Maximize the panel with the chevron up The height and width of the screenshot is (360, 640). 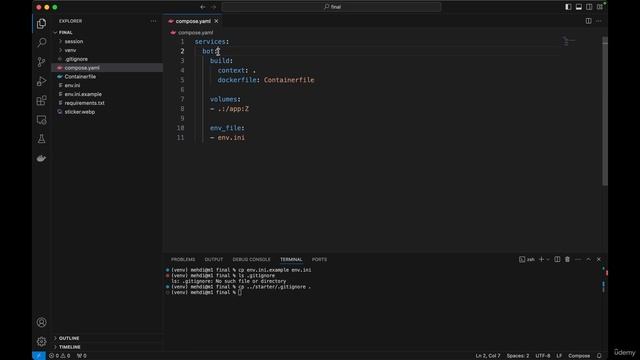click(x=588, y=260)
